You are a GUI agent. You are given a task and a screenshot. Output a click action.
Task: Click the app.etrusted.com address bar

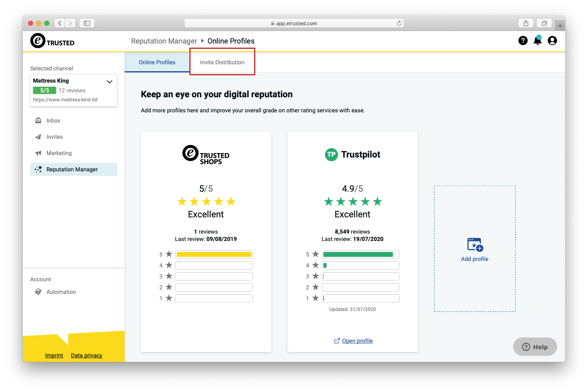click(x=294, y=23)
